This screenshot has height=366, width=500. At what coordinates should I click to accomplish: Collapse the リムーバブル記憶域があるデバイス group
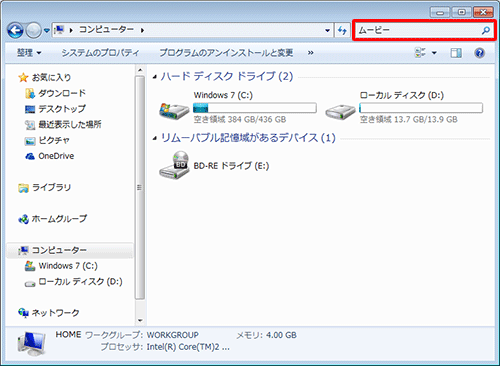pos(155,138)
